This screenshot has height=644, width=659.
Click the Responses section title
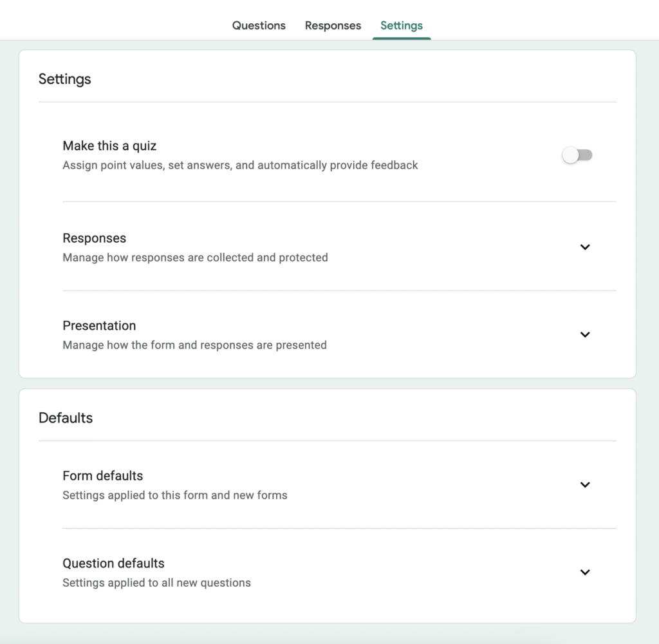tap(94, 238)
